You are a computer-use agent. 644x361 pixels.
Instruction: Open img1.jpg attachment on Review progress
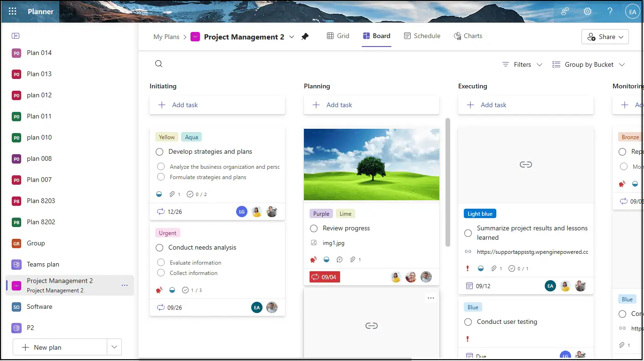(334, 243)
